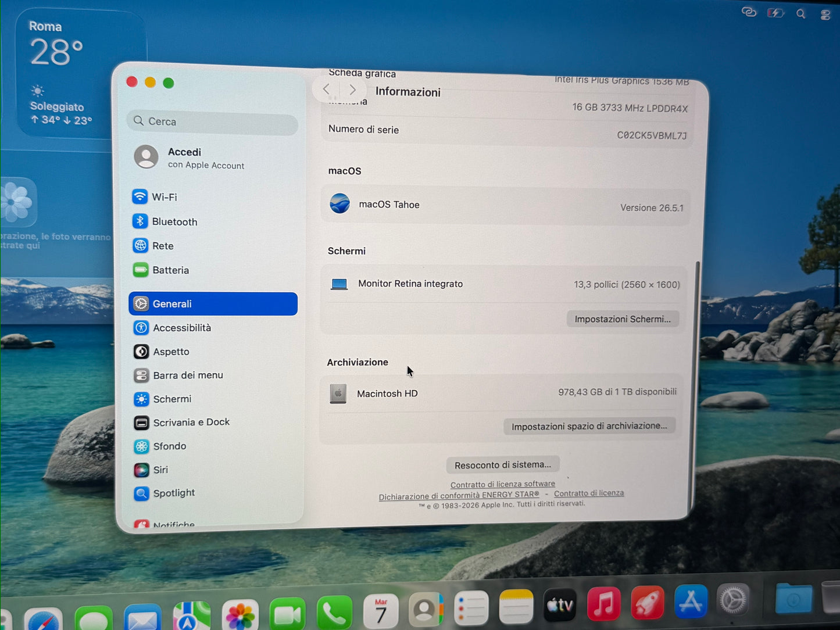
Task: Click System Settings gear in the Dock
Action: click(734, 599)
